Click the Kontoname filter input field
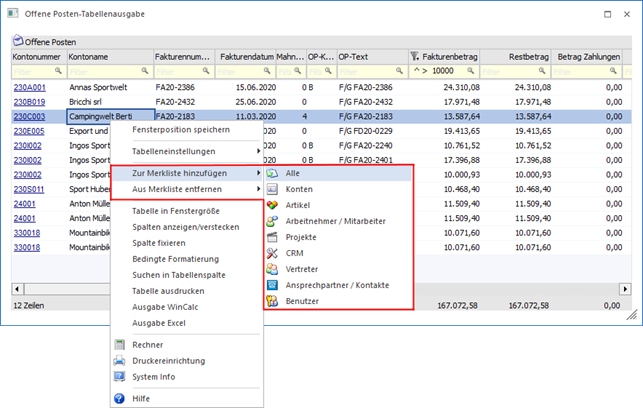 click(103, 72)
